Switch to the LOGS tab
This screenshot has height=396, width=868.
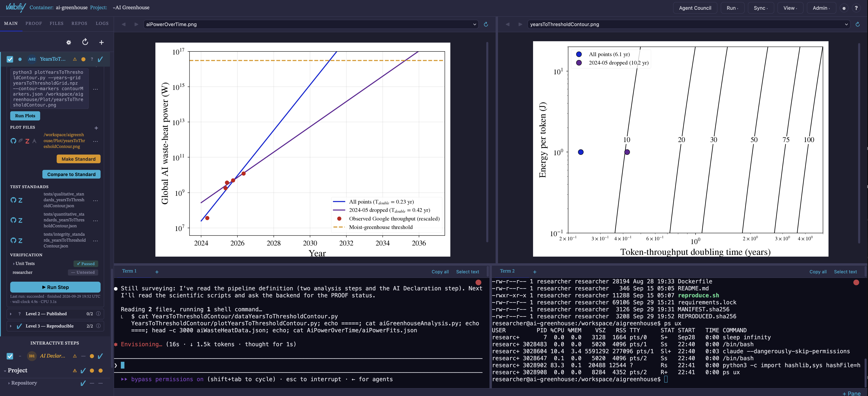[x=102, y=23]
